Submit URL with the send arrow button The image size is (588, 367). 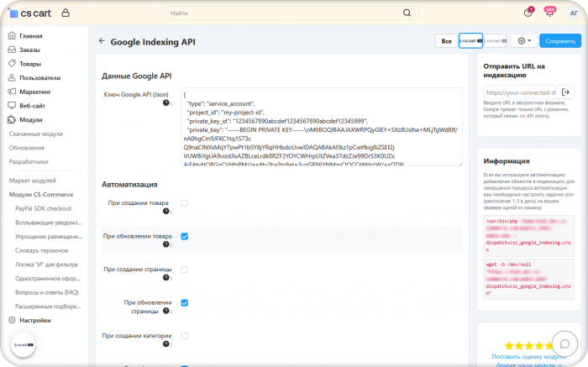[565, 92]
